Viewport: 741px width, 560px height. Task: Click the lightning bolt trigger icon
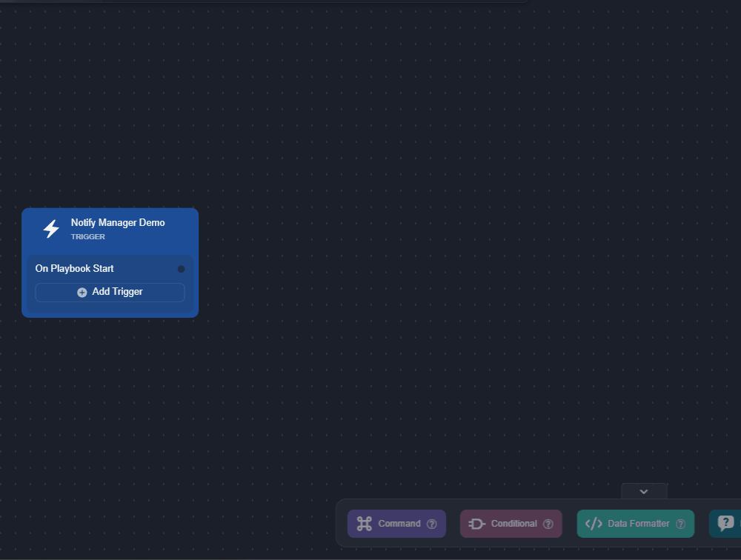[x=51, y=229]
